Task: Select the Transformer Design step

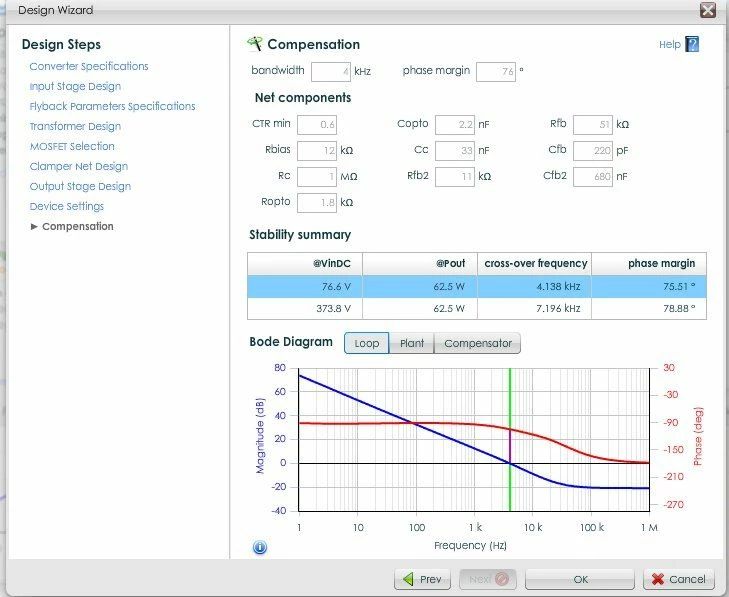Action: 75,126
